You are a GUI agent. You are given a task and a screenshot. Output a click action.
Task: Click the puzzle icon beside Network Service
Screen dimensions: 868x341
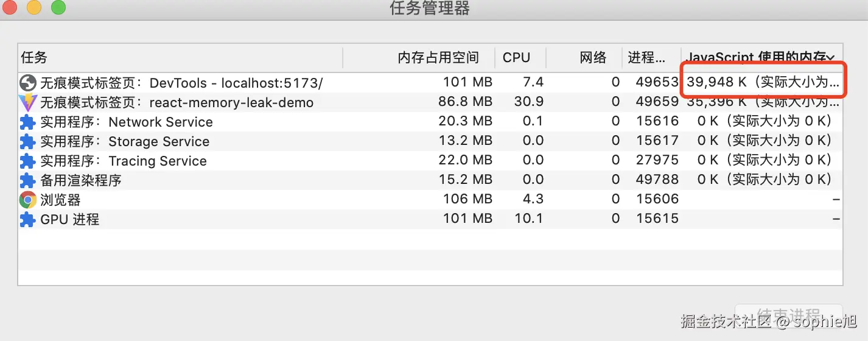pos(28,122)
